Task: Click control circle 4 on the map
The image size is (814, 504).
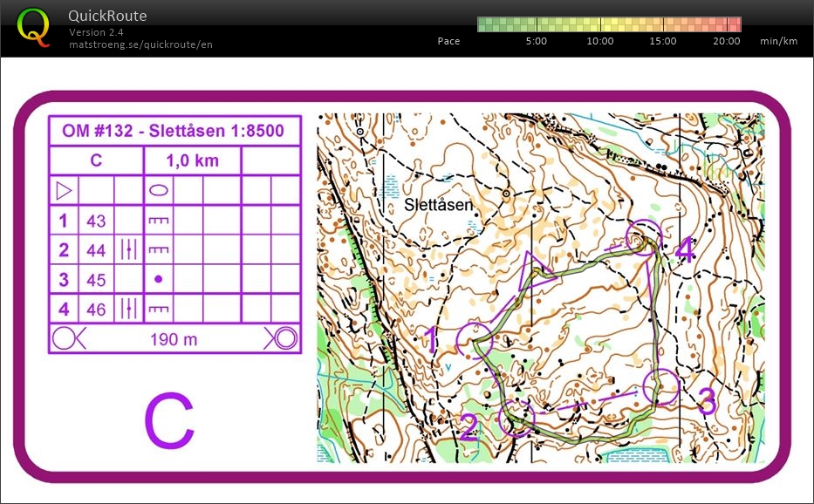Action: (x=644, y=238)
